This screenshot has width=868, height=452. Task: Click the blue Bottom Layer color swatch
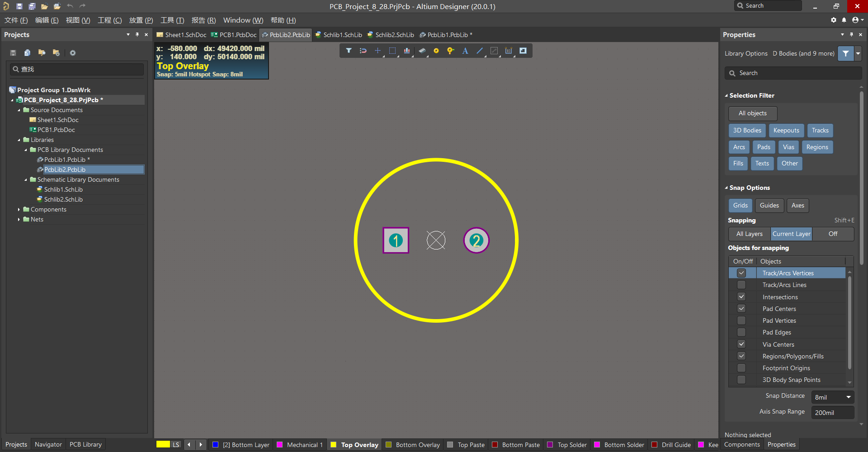(x=216, y=445)
